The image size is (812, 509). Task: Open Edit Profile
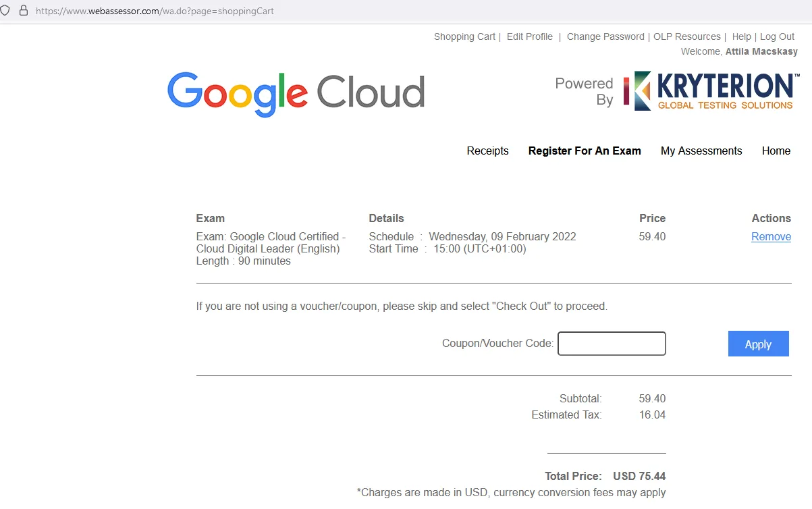pos(529,36)
